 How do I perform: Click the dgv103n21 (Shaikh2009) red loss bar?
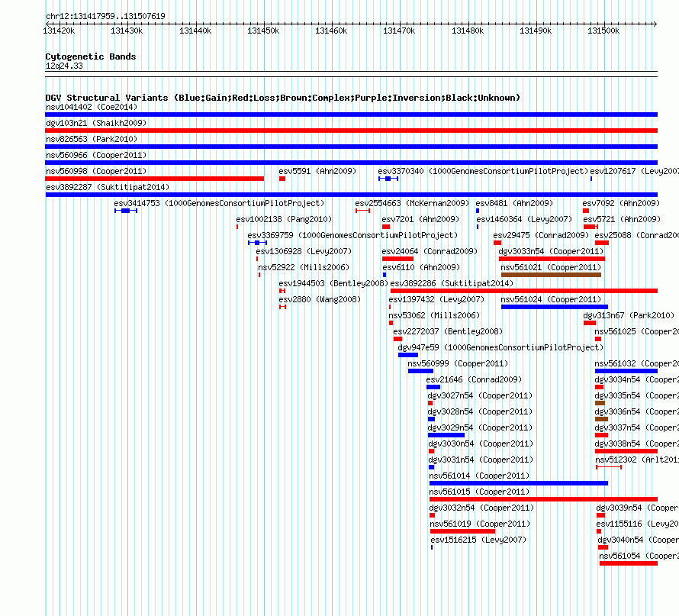[x=351, y=131]
